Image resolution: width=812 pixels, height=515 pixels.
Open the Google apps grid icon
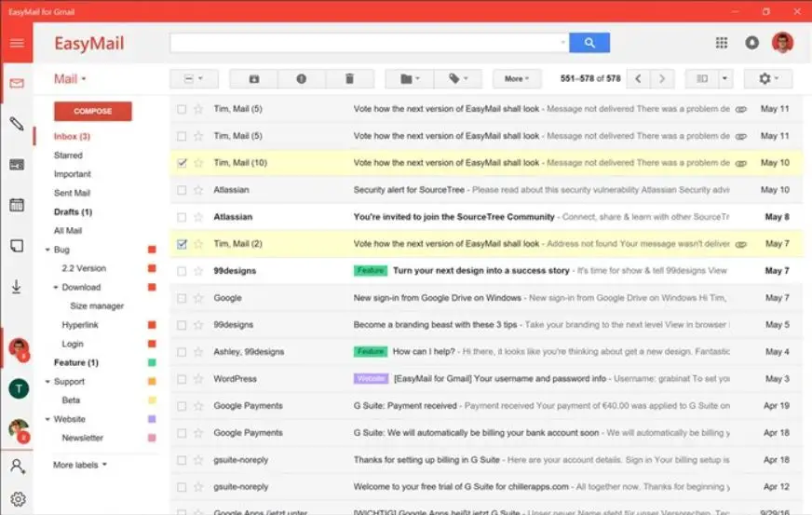pos(722,43)
